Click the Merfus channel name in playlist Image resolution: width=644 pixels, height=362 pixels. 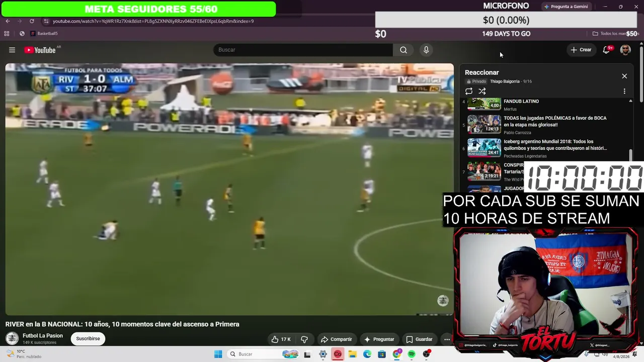(x=510, y=109)
